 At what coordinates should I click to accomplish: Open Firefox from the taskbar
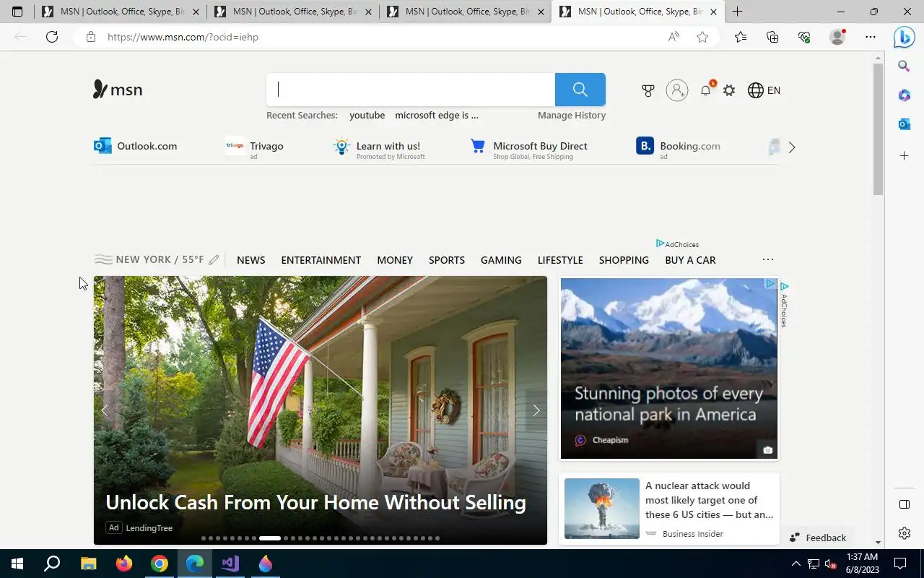124,564
